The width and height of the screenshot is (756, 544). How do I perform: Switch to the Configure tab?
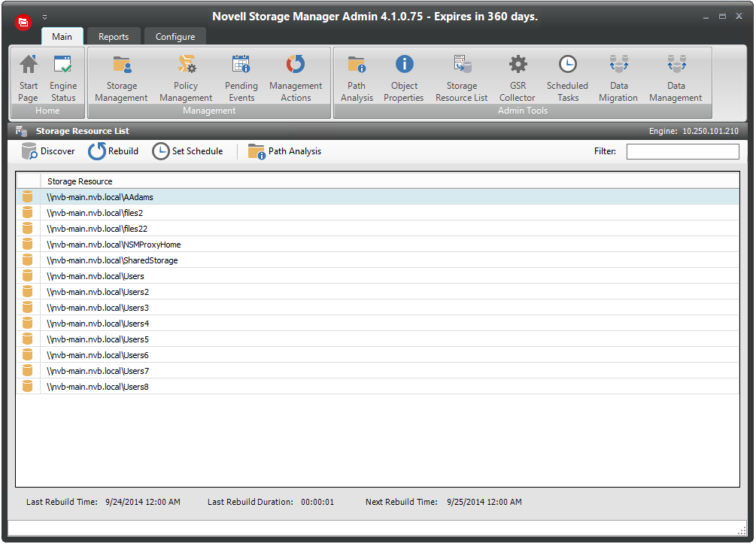175,37
